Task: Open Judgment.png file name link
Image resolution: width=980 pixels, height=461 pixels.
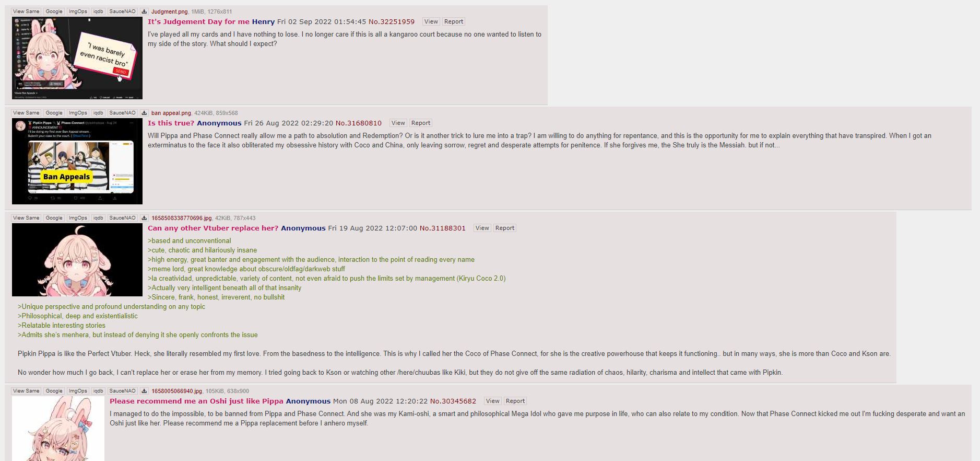Action: (x=170, y=11)
